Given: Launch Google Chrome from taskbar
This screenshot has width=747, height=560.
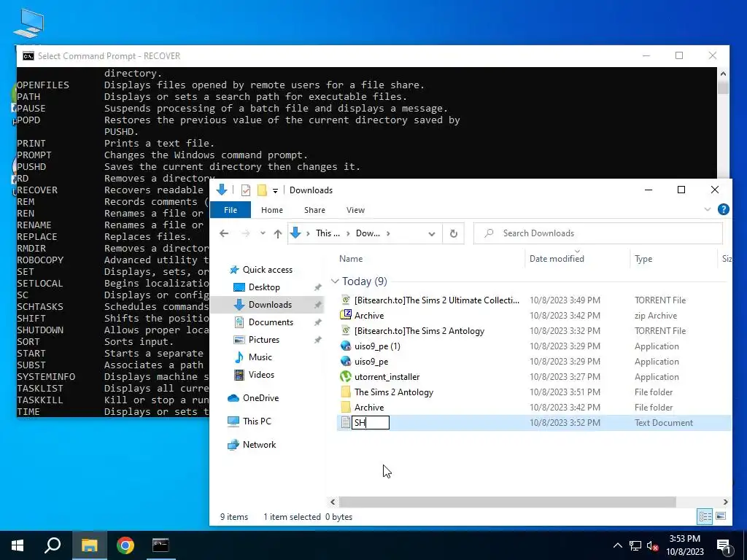Looking at the screenshot, I should (x=125, y=545).
